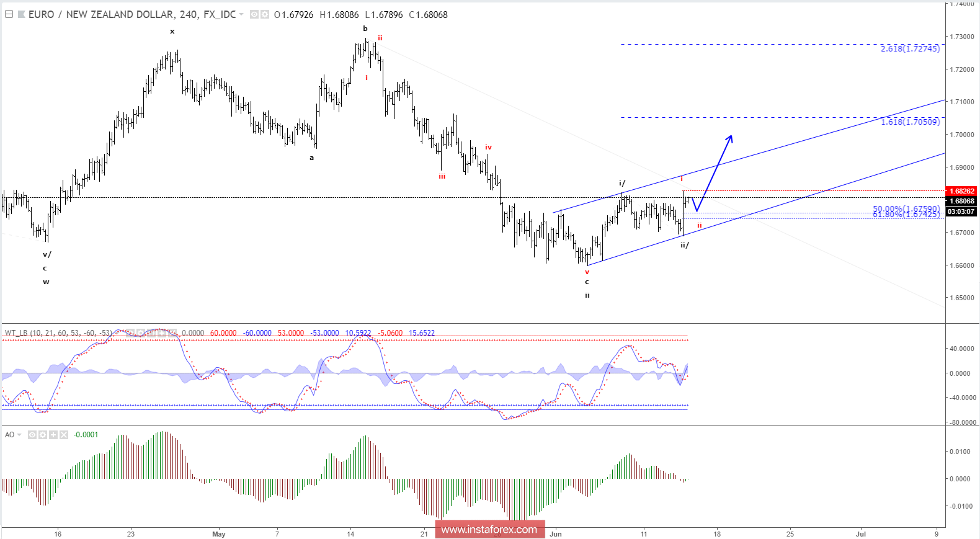Viewport: 980px width, 539px height.
Task: Click the AO indicator plus icon
Action: click(x=53, y=435)
